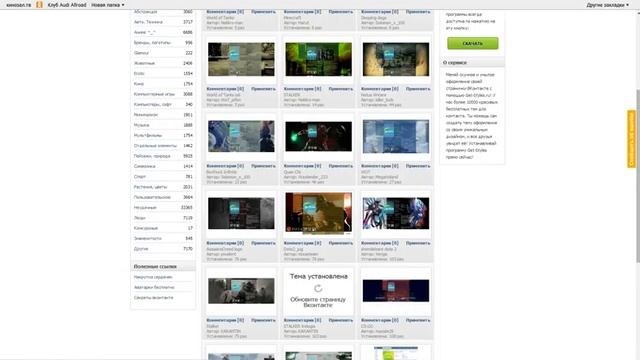The height and width of the screenshot is (360, 640).
Task: Apply the Quan Chi theme
Action: click(341, 166)
